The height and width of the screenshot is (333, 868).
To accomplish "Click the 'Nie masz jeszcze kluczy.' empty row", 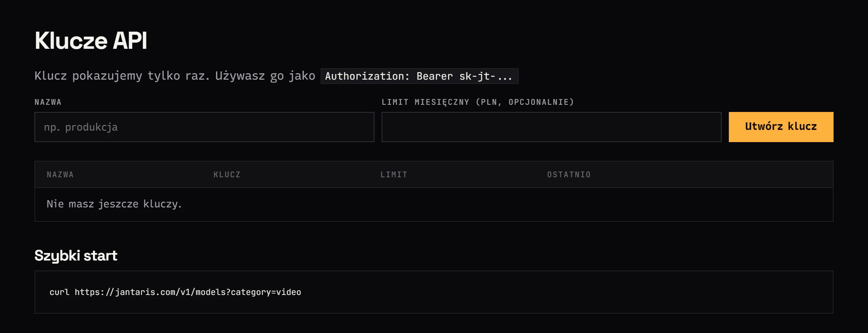I will click(434, 205).
